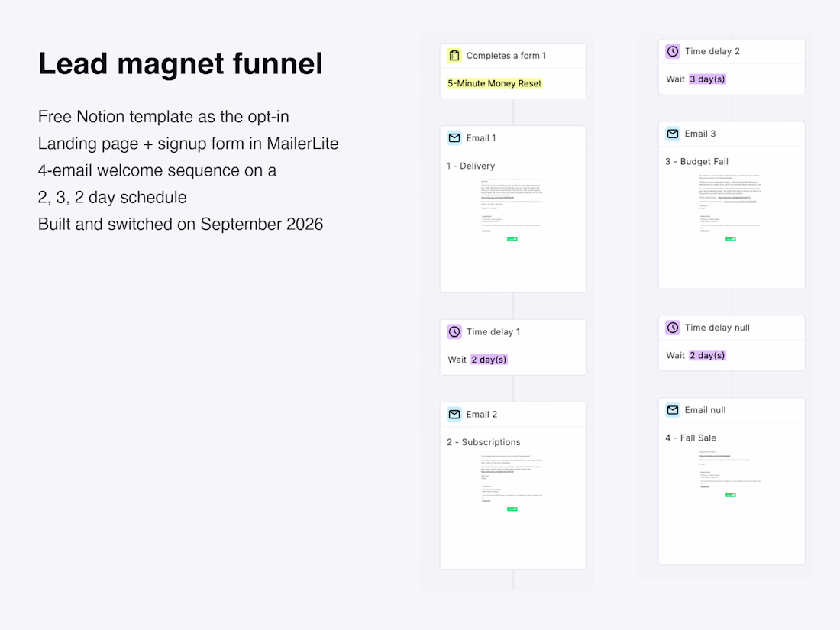Click the green button in Email 1 preview
Screen dimensions: 840x630
512,239
